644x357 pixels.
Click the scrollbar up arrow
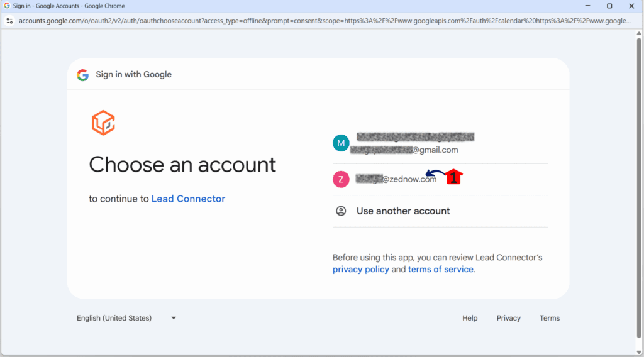(x=639, y=33)
